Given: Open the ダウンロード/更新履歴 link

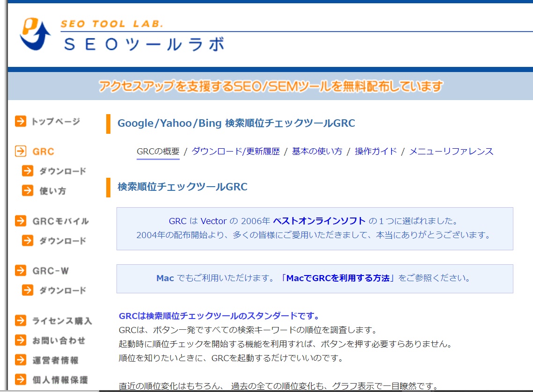Looking at the screenshot, I should pos(235,152).
